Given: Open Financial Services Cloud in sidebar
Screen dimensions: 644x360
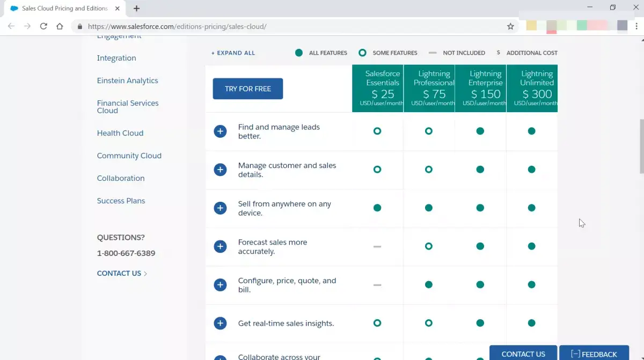Looking at the screenshot, I should point(128,107).
